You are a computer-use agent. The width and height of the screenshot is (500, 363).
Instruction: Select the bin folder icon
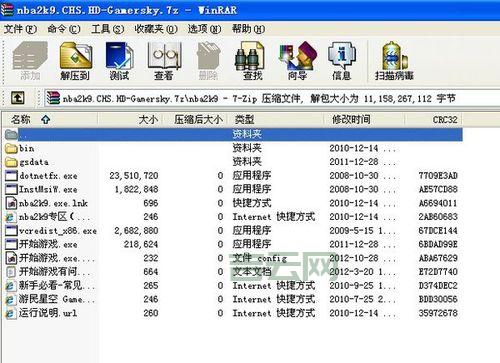click(11, 148)
